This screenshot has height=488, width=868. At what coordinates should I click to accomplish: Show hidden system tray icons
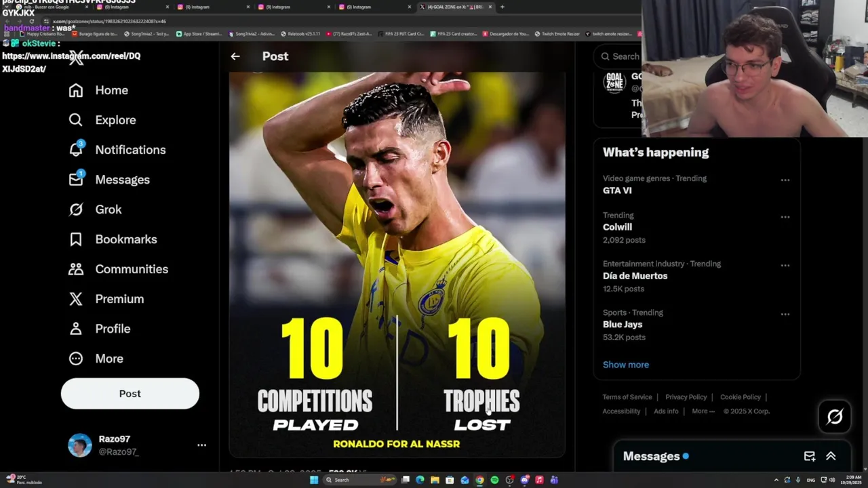point(776,480)
